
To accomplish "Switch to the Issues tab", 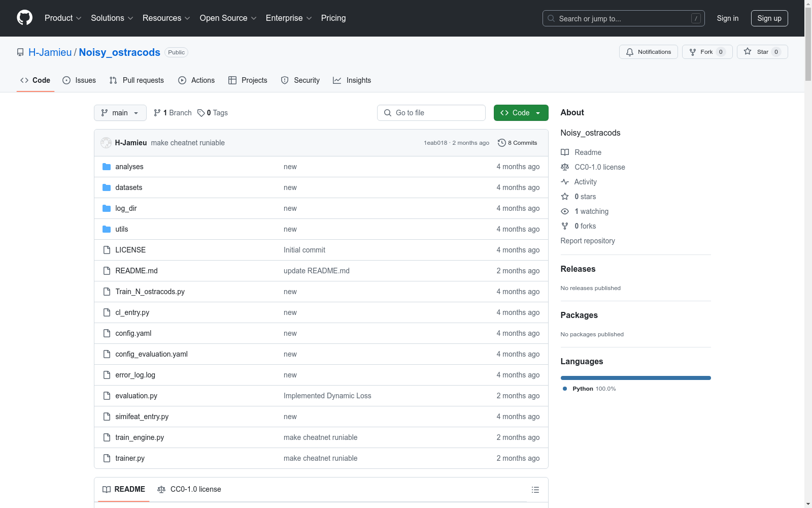I will tap(79, 80).
